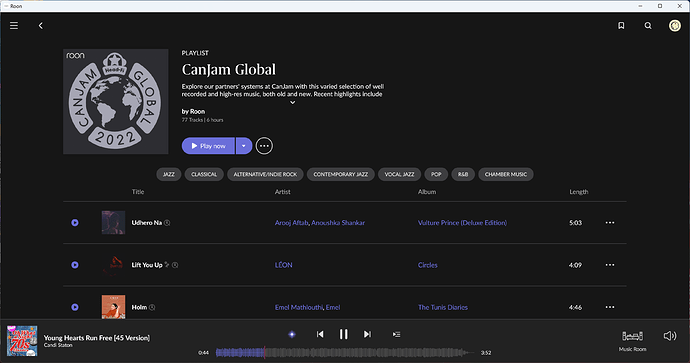Sort by Length column header

point(579,192)
